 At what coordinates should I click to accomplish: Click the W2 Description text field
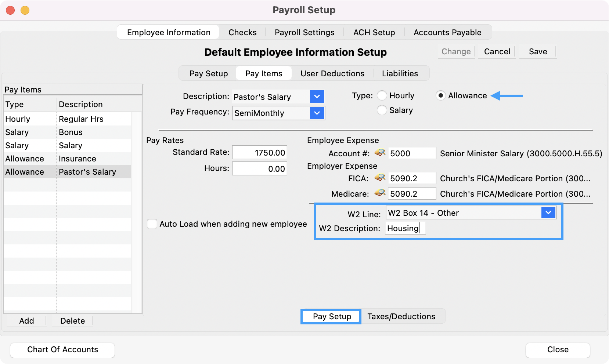pyautogui.click(x=405, y=228)
